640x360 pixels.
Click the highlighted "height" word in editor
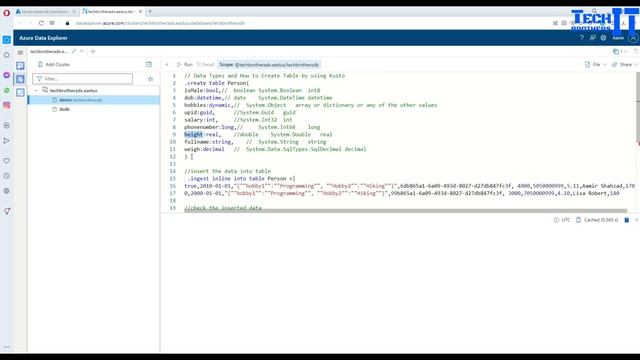193,135
